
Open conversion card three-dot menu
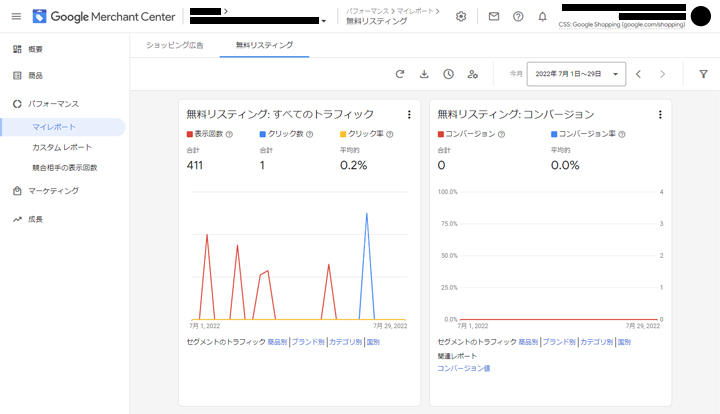660,115
